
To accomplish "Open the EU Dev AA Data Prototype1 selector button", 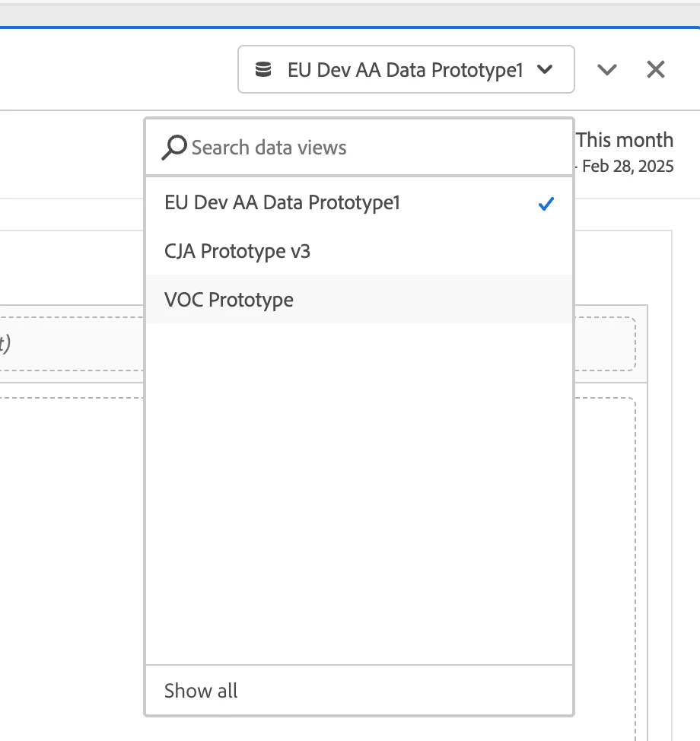I will point(405,70).
